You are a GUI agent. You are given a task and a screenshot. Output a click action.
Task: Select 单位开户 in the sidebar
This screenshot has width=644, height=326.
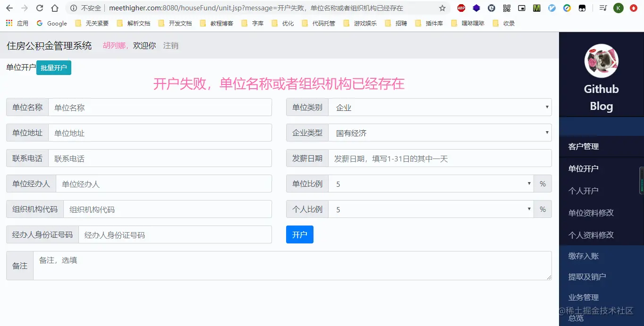pyautogui.click(x=584, y=168)
